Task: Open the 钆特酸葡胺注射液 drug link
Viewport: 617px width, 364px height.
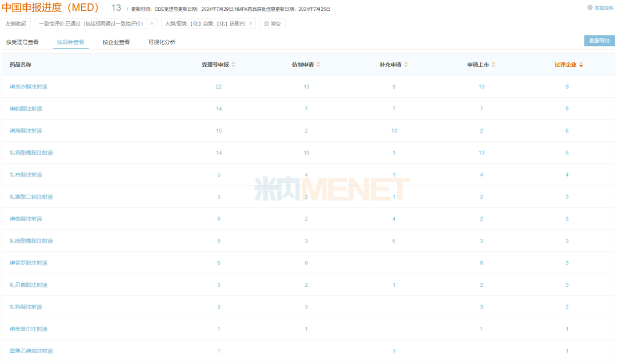Action: [30, 153]
